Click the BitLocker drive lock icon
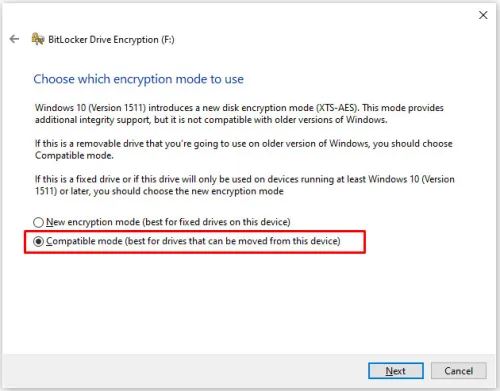The width and height of the screenshot is (500, 391). point(38,39)
